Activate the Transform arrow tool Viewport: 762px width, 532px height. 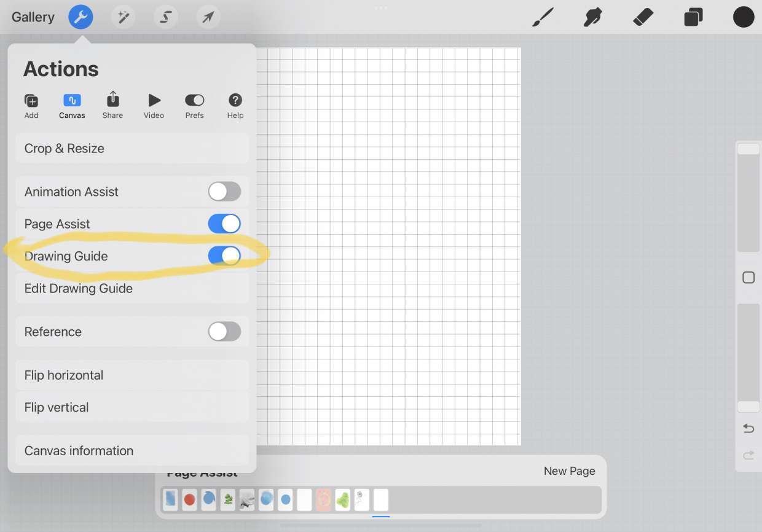tap(208, 17)
